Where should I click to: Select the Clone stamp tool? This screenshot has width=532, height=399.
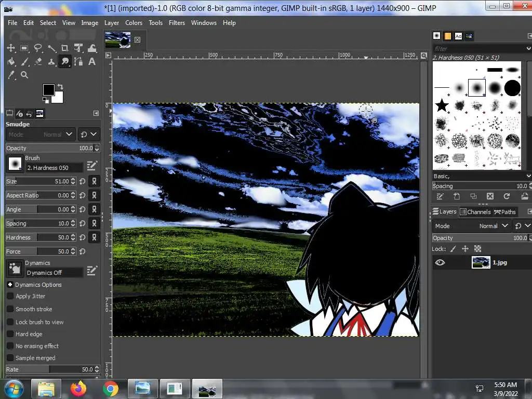click(51, 62)
